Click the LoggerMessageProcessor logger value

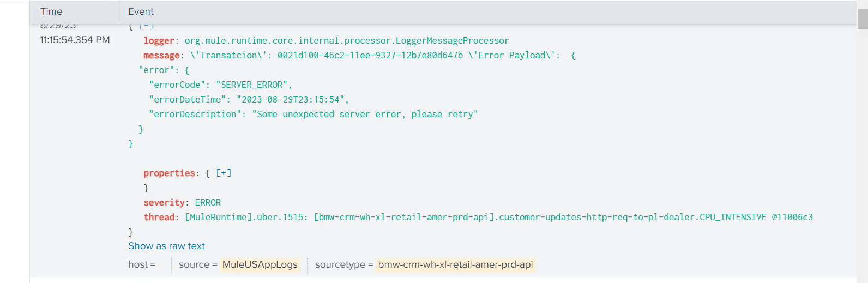(x=346, y=40)
